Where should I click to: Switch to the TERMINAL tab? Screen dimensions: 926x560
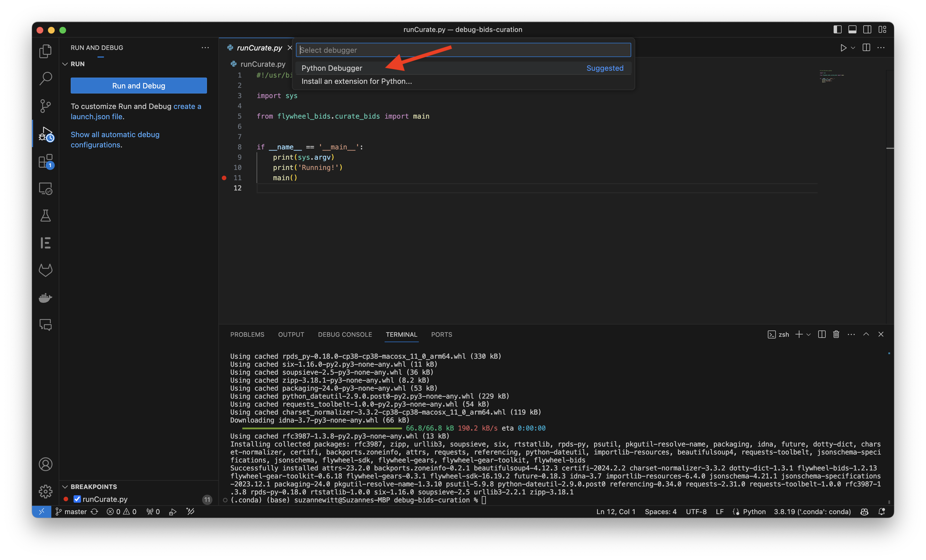click(401, 334)
